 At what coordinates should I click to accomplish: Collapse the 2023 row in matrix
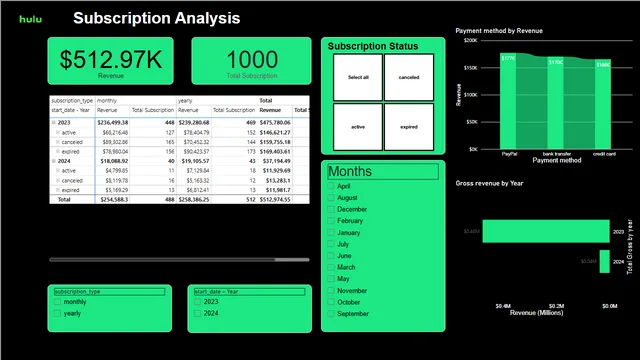point(53,122)
